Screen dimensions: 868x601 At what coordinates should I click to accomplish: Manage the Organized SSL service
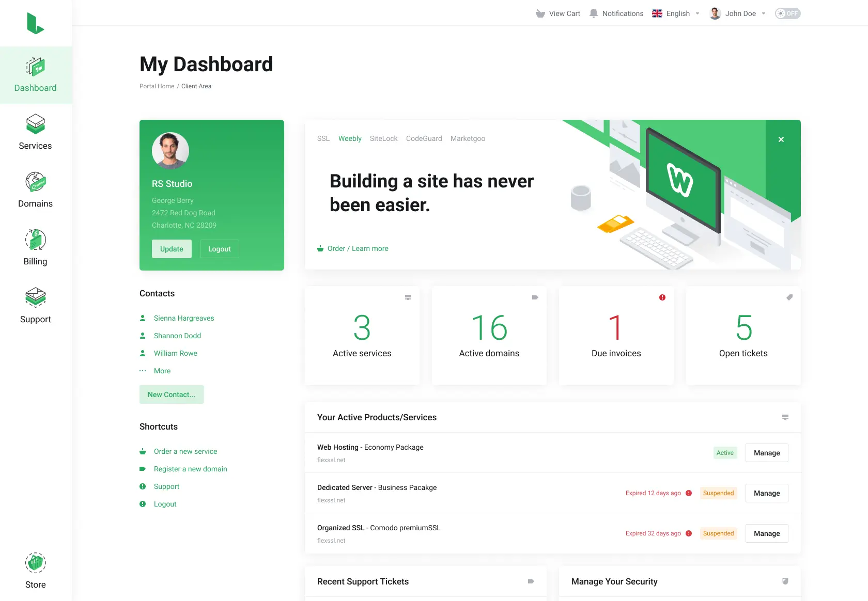click(x=767, y=533)
